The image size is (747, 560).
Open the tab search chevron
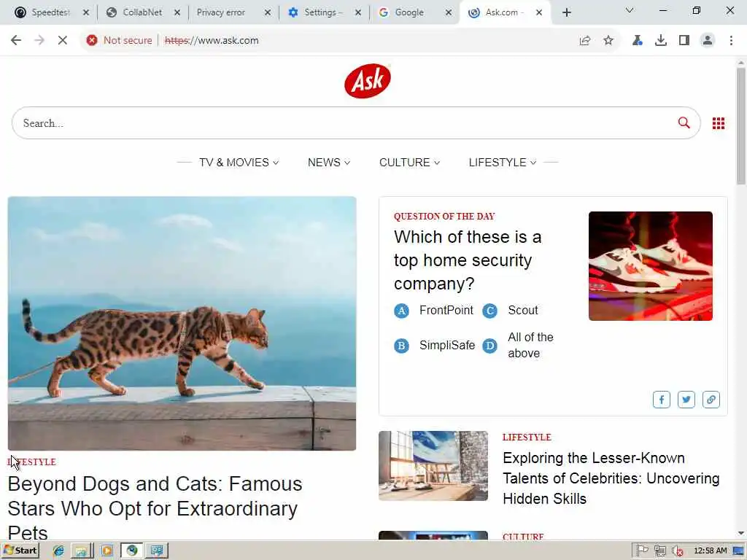point(630,10)
